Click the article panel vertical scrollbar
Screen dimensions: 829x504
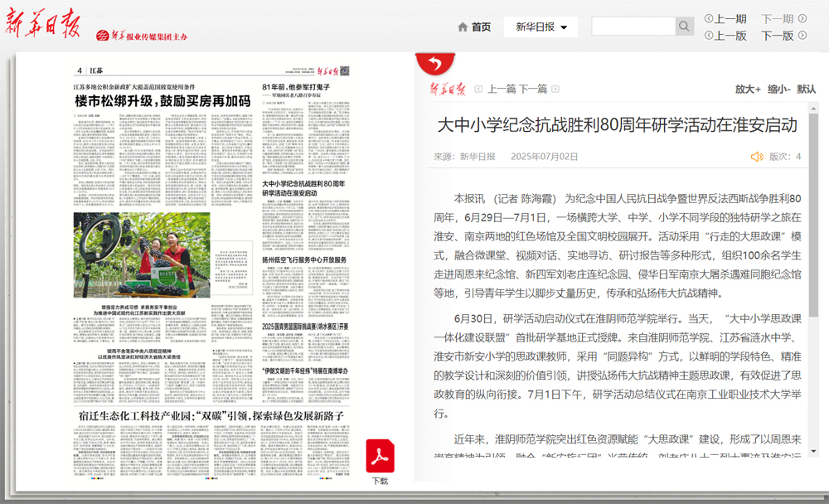coord(813,249)
